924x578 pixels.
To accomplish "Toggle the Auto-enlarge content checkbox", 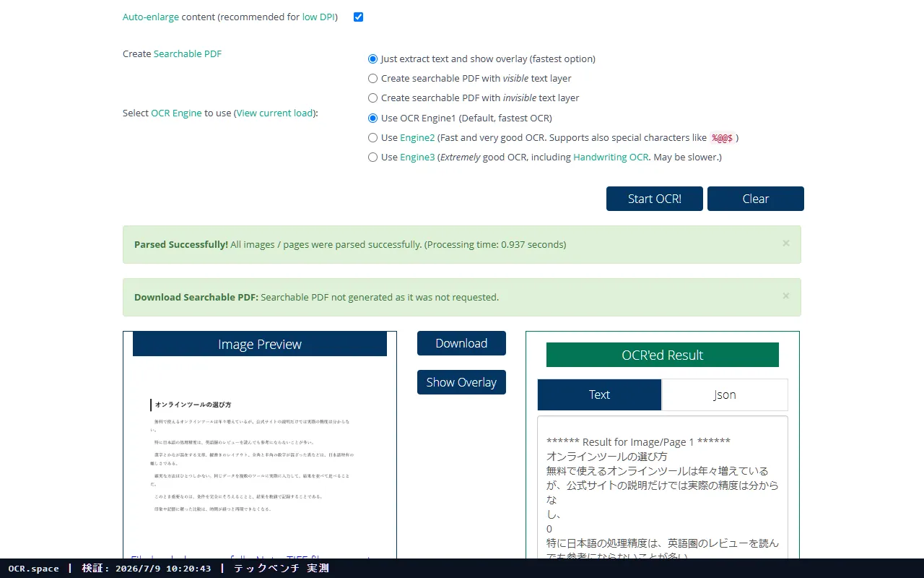I will click(x=358, y=17).
